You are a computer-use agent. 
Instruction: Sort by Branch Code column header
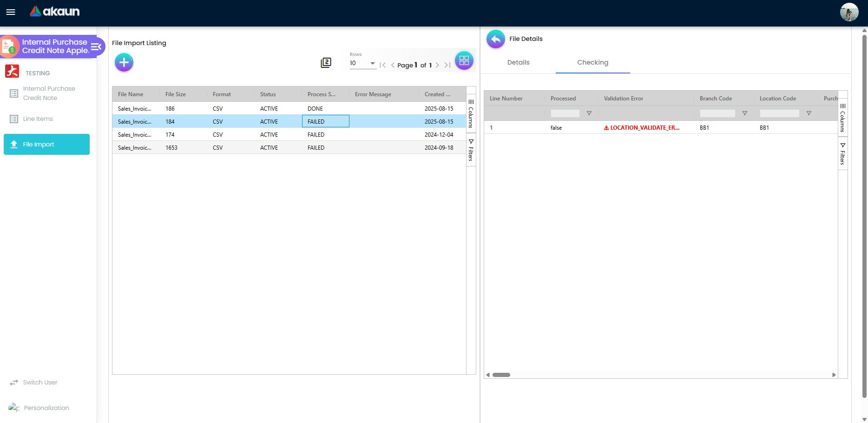716,99
